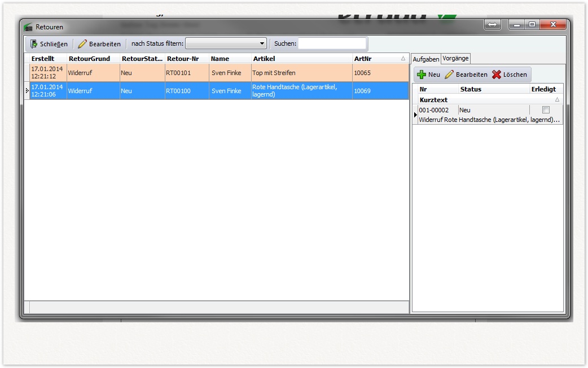This screenshot has width=588, height=368.
Task: Click the pencil Bearbeiten icon in main toolbar
Action: pyautogui.click(x=82, y=44)
